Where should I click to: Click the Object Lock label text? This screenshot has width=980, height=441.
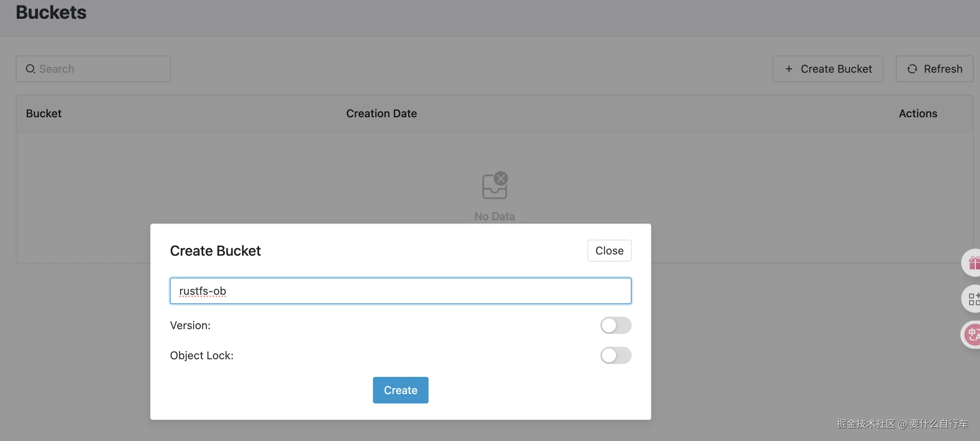click(202, 355)
